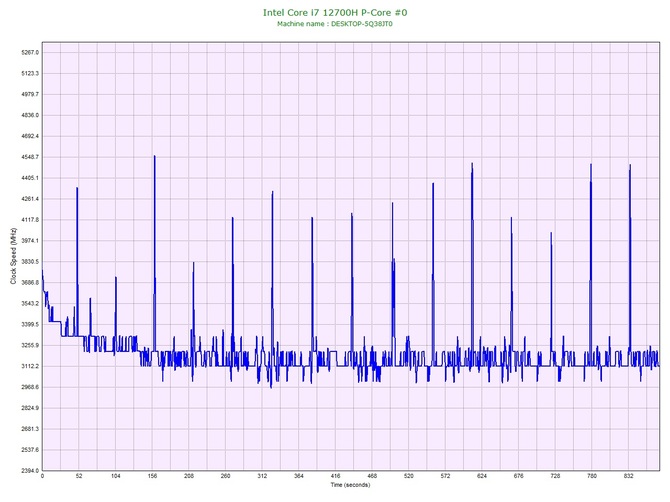Click the 364 tick on the time axis
Viewport: 670px width, 502px height.
click(299, 476)
